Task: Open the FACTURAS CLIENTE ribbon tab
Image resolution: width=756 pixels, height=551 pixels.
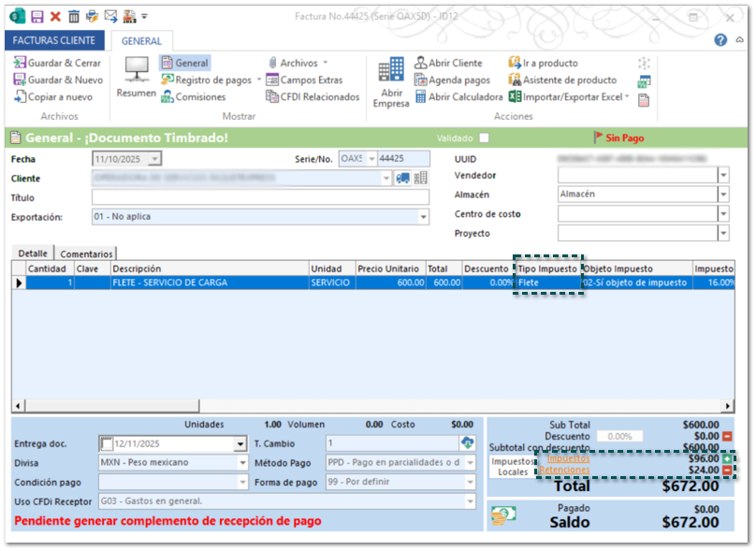Action: (53, 40)
